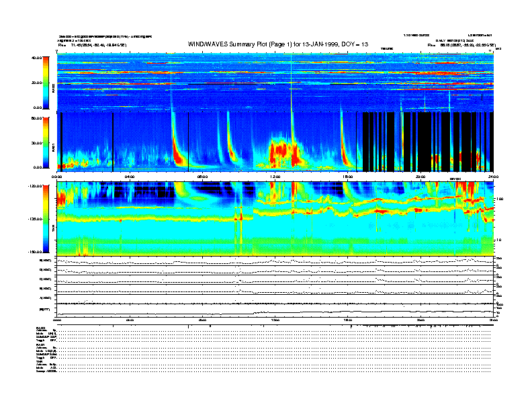
Task: Click the 10 label on TNR right axis
Action: [x=499, y=240]
